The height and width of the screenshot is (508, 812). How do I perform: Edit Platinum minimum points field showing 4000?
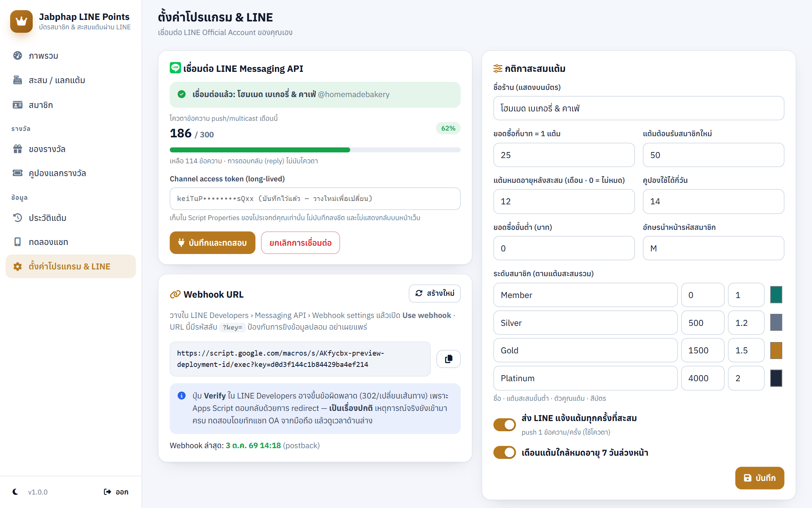(703, 378)
